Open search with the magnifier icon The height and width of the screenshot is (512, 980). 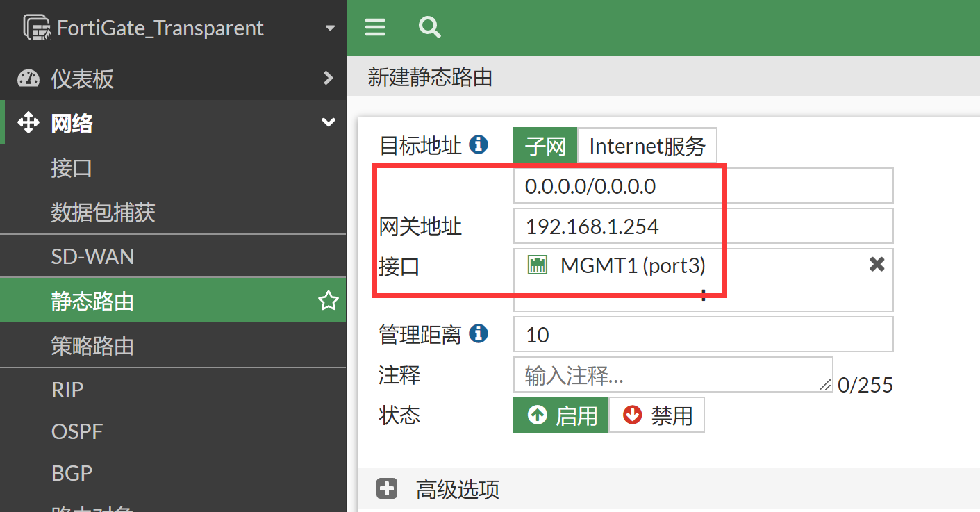[x=430, y=28]
